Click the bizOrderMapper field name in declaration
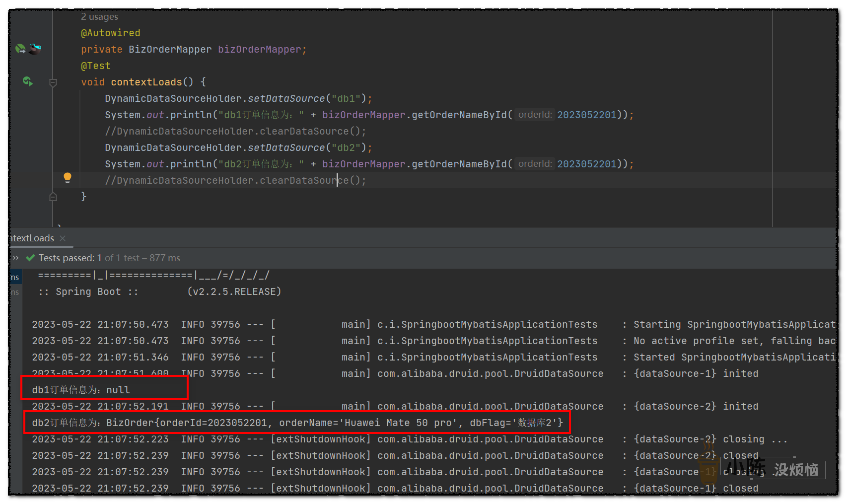This screenshot has height=504, width=847. pos(260,49)
